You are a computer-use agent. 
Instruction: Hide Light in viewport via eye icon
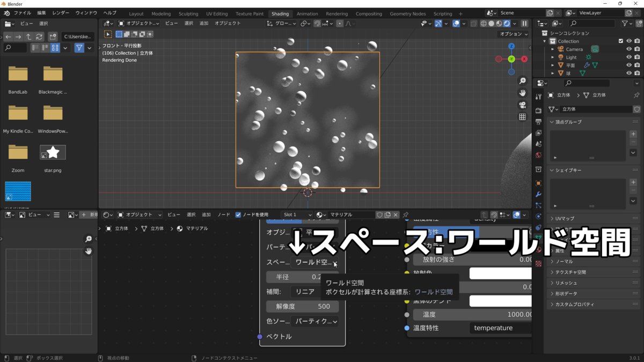[629, 57]
